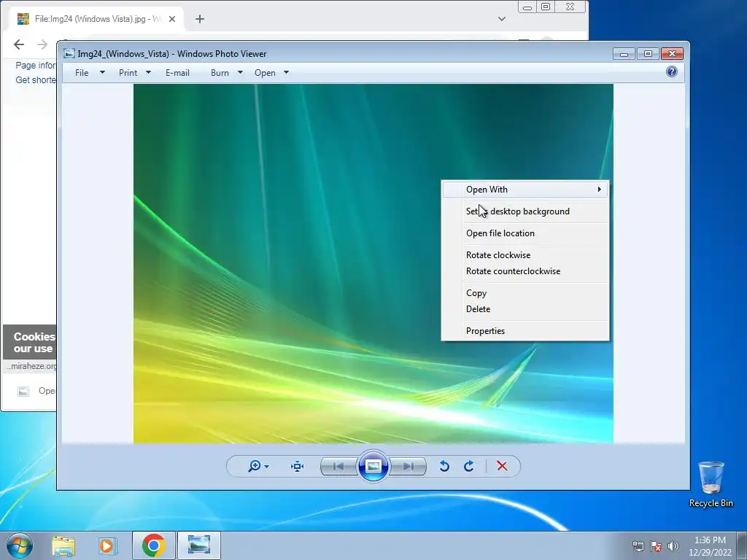Click E-mail in the toolbar

(x=178, y=73)
